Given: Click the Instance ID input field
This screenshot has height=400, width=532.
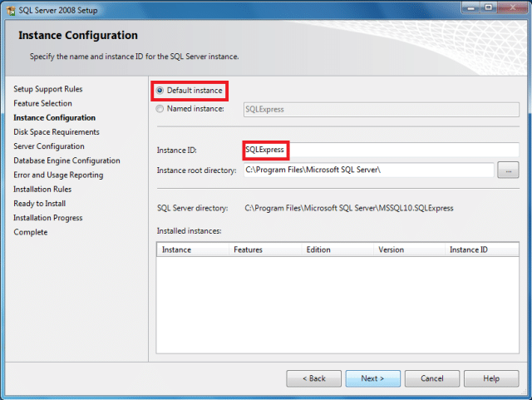Looking at the screenshot, I should pos(381,150).
